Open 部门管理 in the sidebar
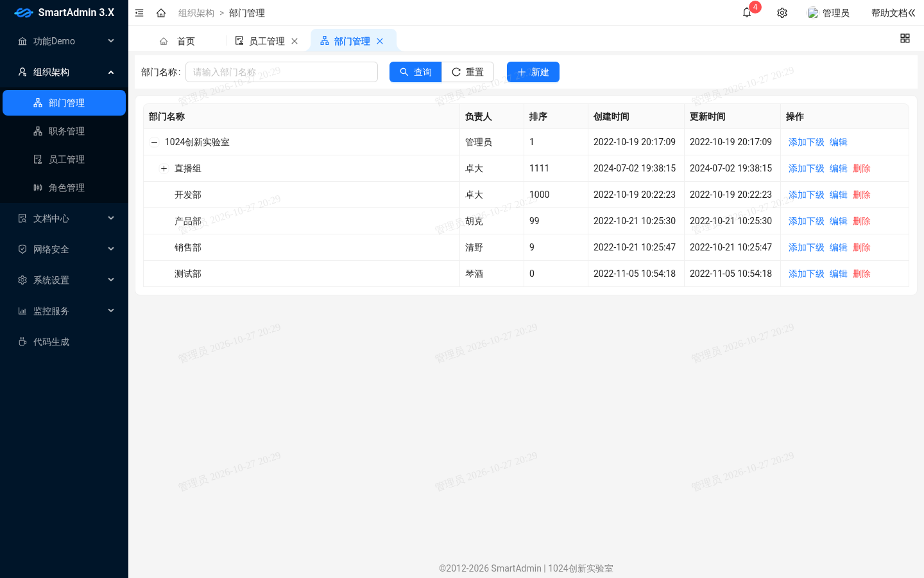Viewport: 924px width, 578px height. coord(64,103)
